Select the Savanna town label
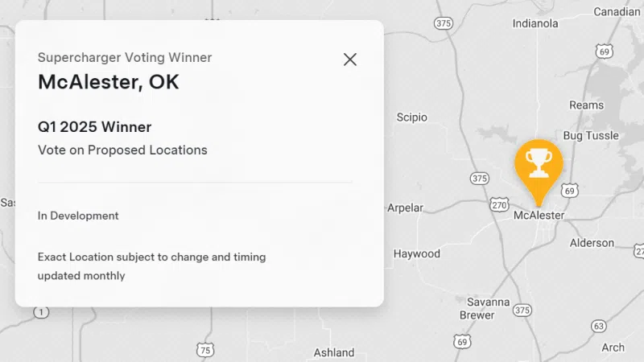 [x=488, y=302]
